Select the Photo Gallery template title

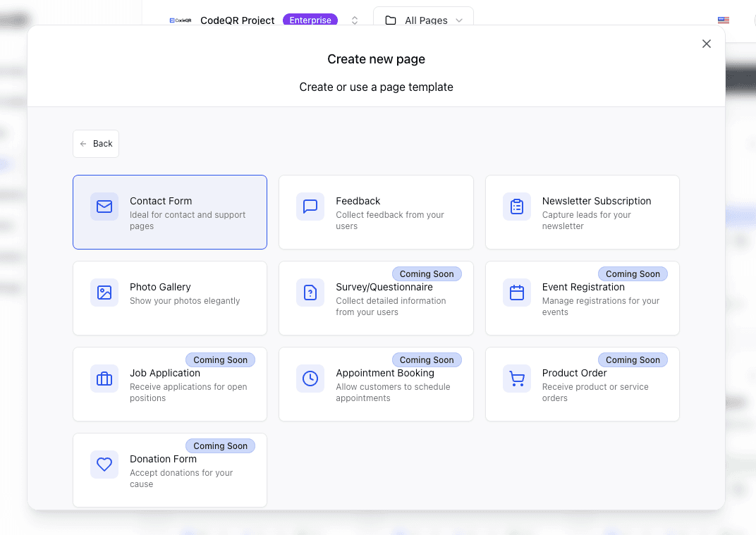pos(160,287)
